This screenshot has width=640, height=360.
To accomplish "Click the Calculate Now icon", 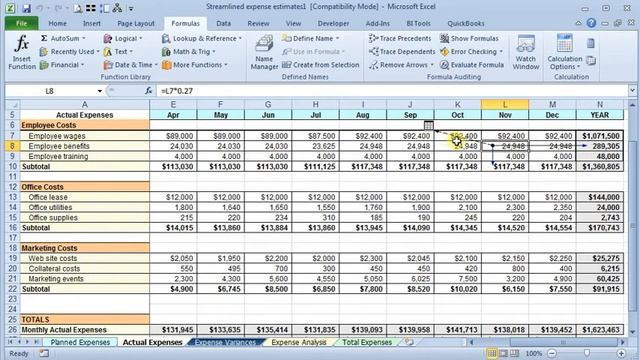I will 591,43.
